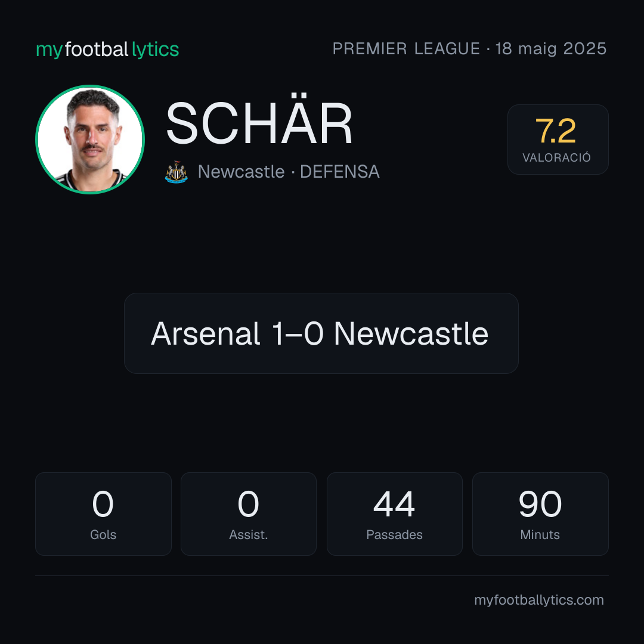This screenshot has width=644, height=644.
Task: Open Schär's circular player photo
Action: (x=90, y=139)
